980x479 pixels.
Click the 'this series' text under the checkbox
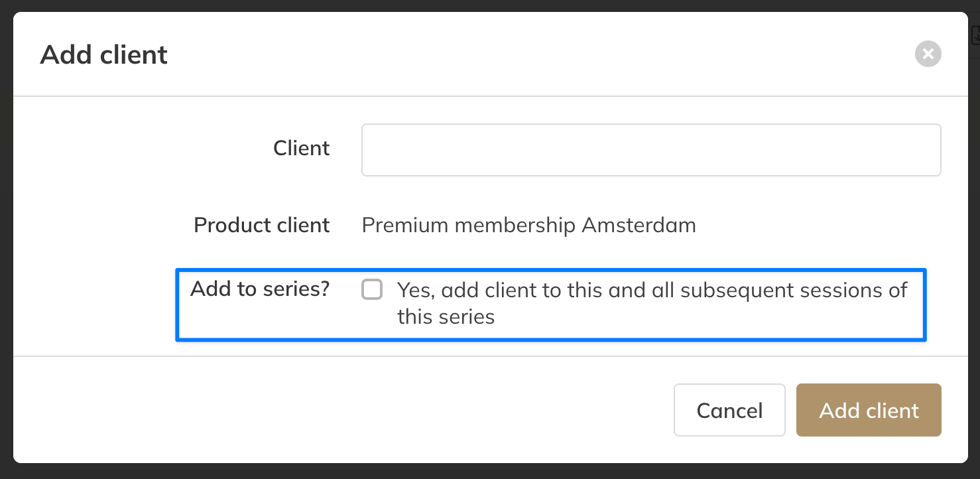tap(446, 316)
